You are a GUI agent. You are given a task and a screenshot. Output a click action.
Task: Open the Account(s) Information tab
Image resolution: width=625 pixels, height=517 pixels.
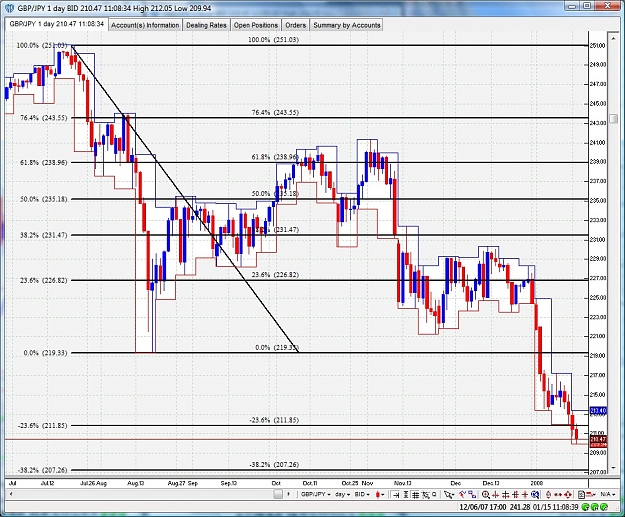[x=145, y=25]
